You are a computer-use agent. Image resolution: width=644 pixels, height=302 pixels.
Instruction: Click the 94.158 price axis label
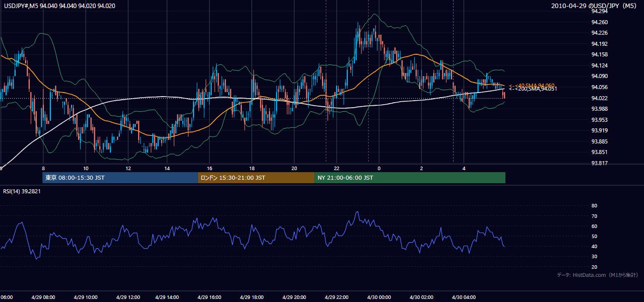600,55
